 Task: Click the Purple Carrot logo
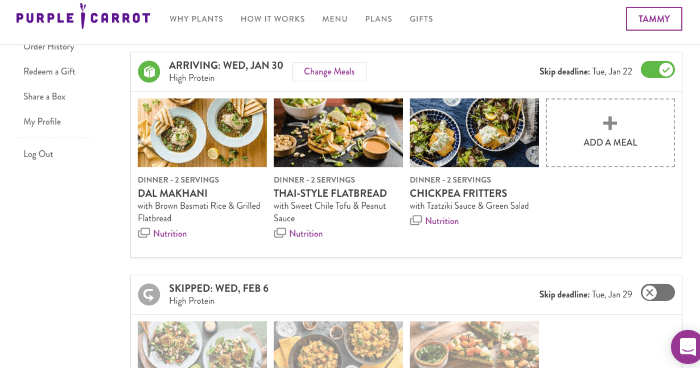(x=83, y=17)
